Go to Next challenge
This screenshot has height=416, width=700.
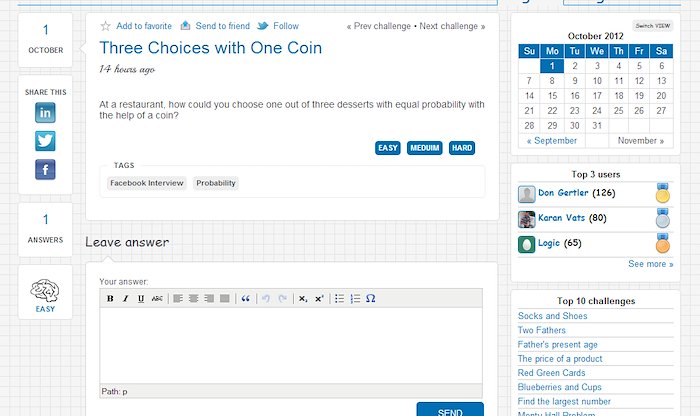(452, 26)
